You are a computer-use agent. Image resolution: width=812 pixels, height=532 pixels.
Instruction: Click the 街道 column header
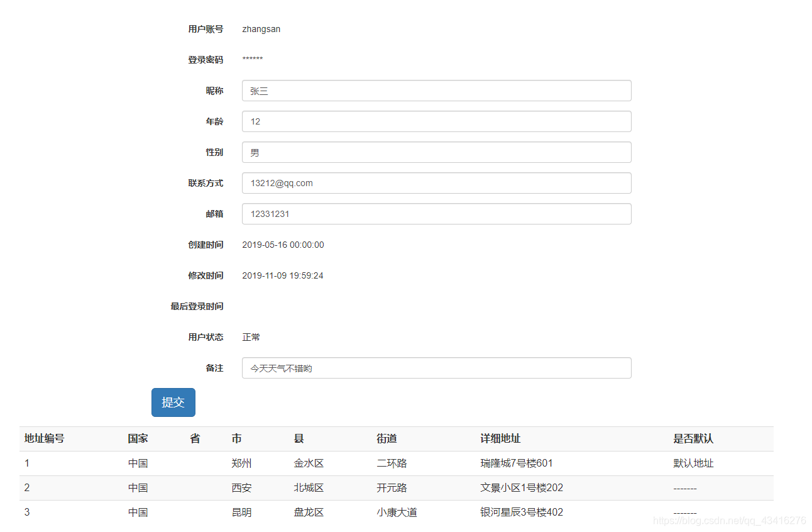[387, 439]
